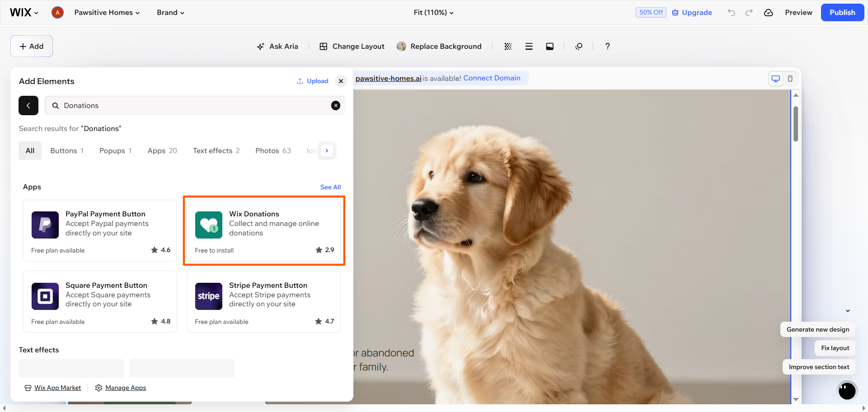This screenshot has width=868, height=412.
Task: Click the vertical canvas scrollbar thumb
Action: (796, 124)
